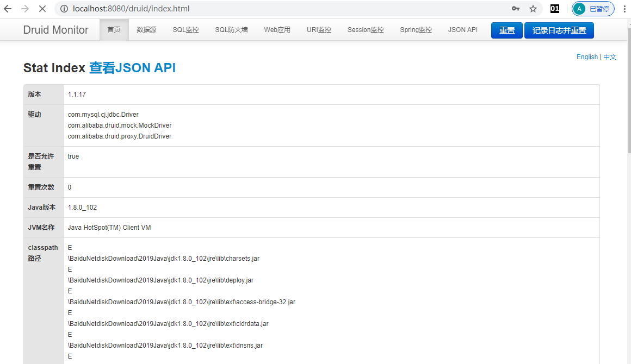This screenshot has height=364, width=631.
Task: Click the Java版本 row label
Action: pyautogui.click(x=41, y=208)
